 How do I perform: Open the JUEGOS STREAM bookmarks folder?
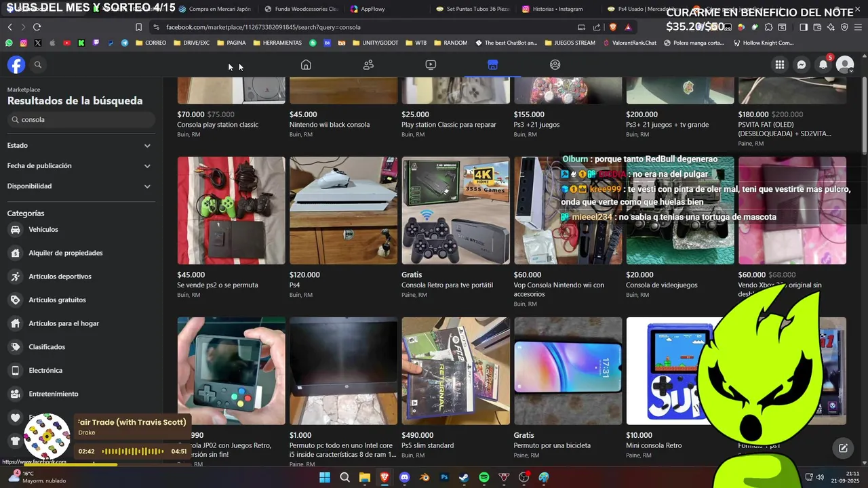coord(569,43)
